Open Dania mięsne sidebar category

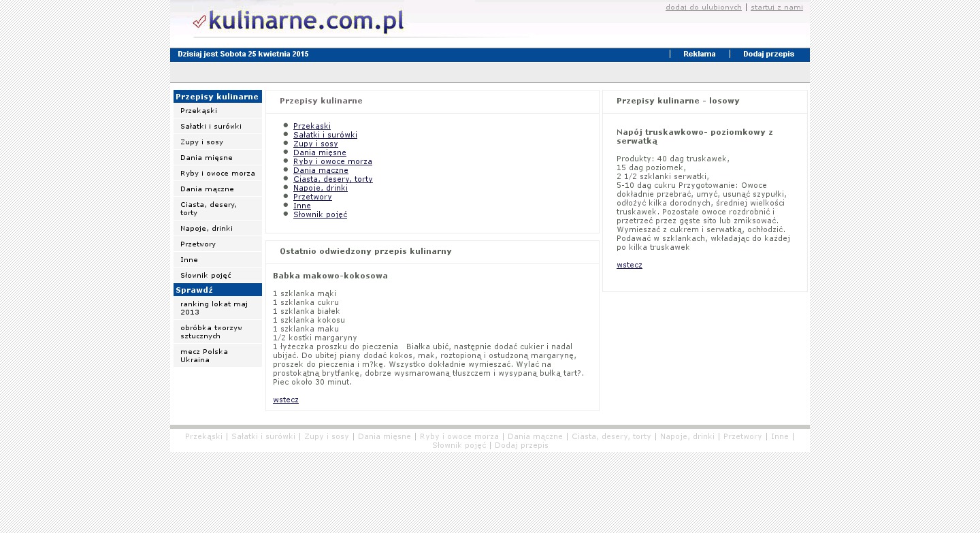(206, 157)
